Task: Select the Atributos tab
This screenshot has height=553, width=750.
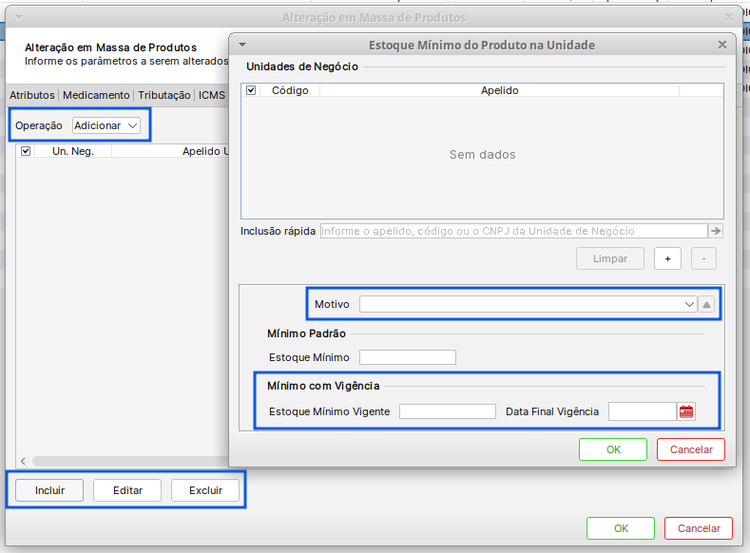Action: pos(32,95)
